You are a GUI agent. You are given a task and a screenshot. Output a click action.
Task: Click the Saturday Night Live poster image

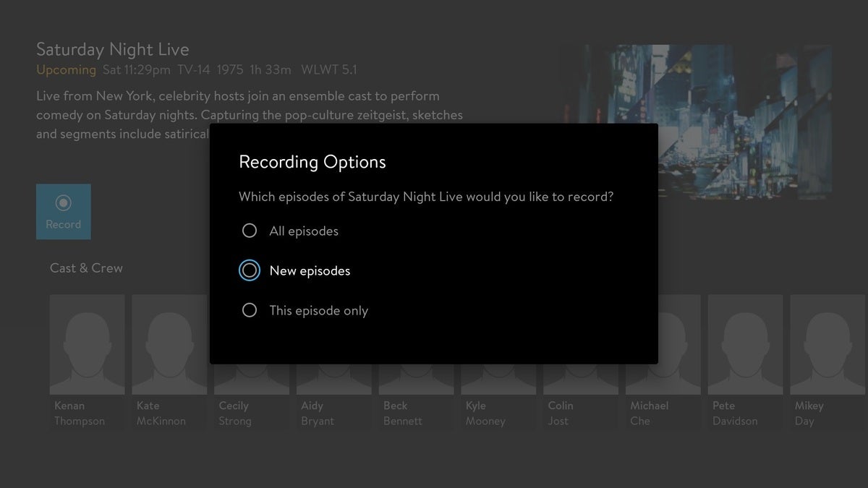(x=698, y=121)
